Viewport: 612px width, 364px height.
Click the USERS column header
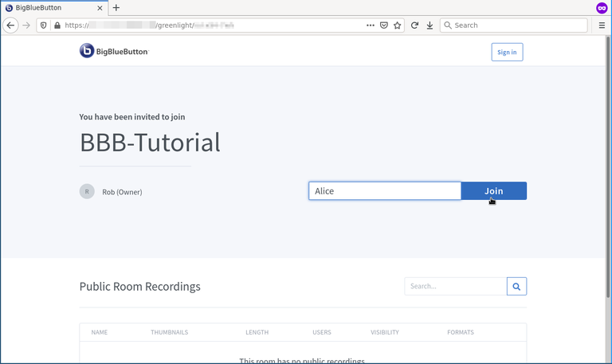click(x=322, y=332)
